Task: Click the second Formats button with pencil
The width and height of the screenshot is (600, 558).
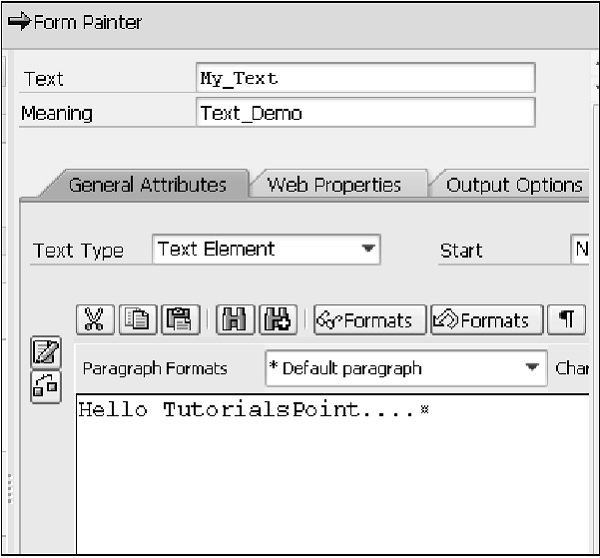Action: pyautogui.click(x=486, y=320)
